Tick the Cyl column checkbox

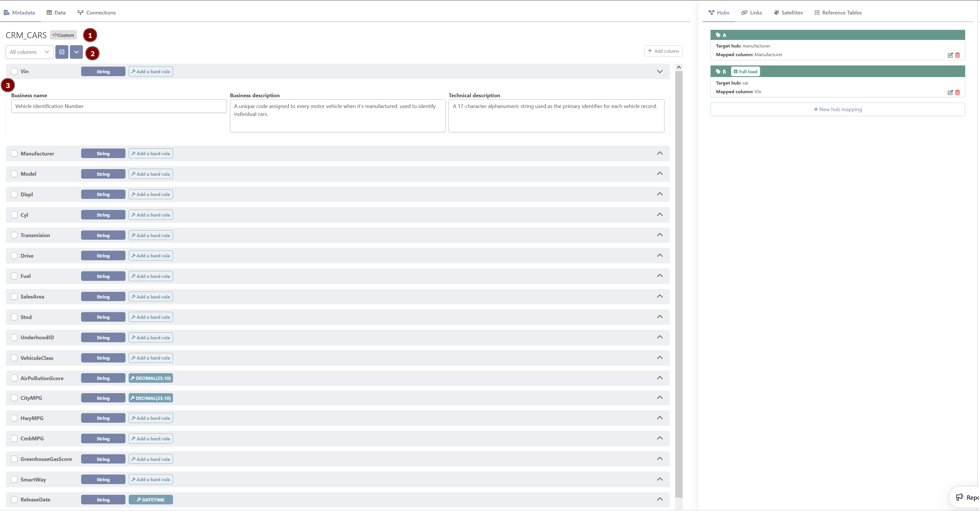pos(14,215)
